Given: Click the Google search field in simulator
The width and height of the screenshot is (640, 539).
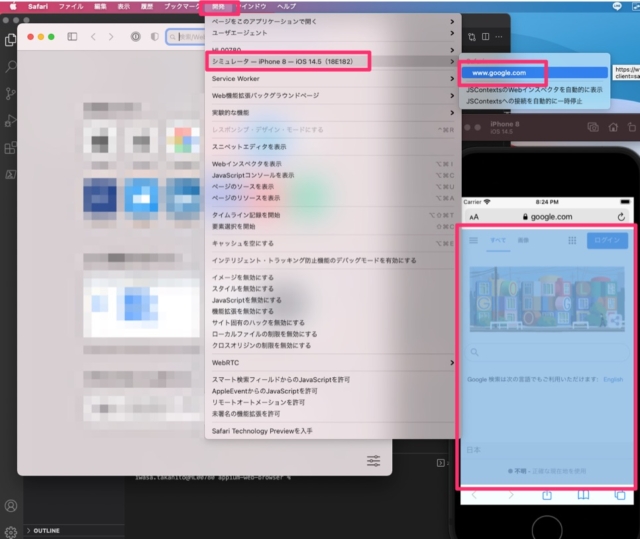Looking at the screenshot, I should (547, 352).
